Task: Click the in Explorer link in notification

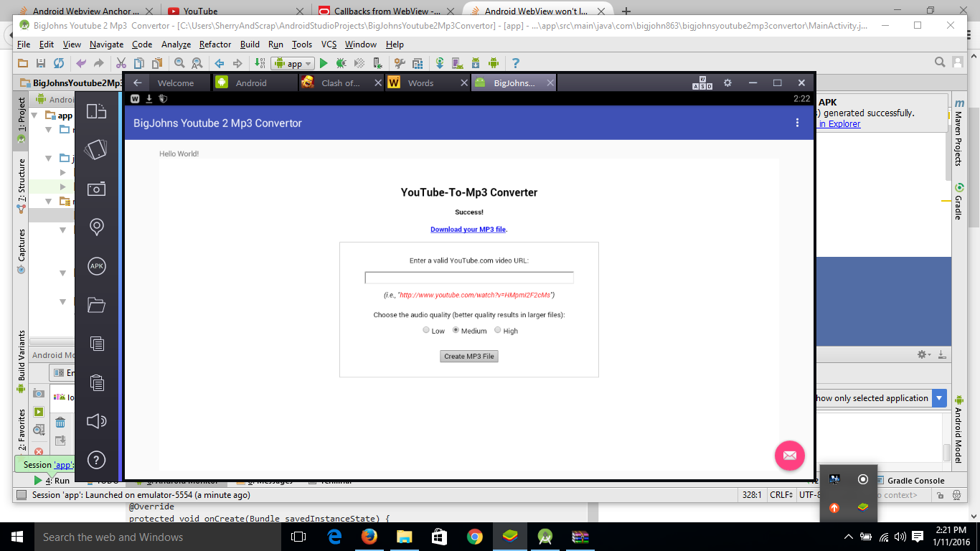Action: click(x=839, y=124)
